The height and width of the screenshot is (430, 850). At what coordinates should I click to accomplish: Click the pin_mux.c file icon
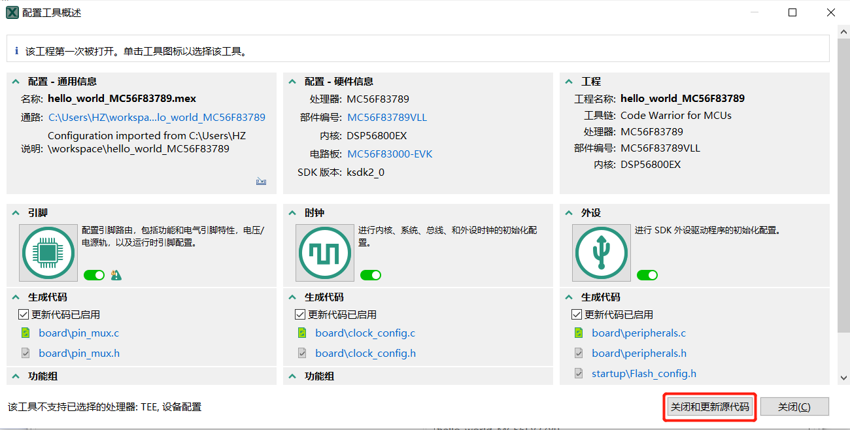point(25,333)
